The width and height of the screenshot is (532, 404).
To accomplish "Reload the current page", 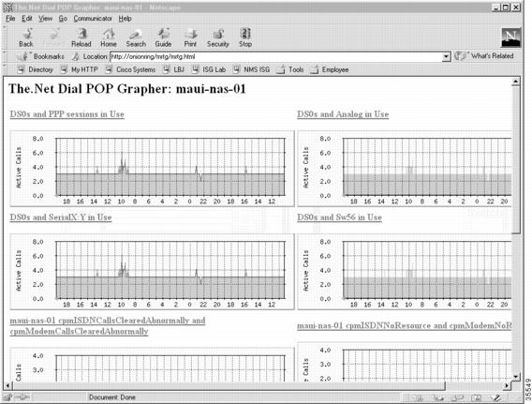I will tap(81, 37).
